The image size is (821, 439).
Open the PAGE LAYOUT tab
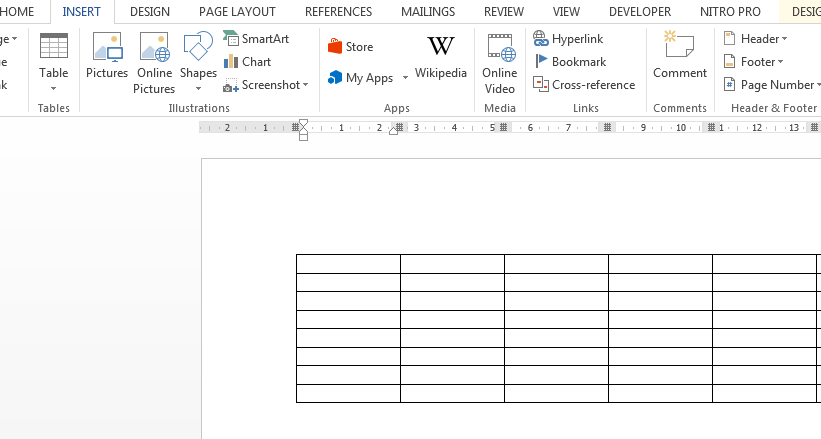[x=237, y=12]
